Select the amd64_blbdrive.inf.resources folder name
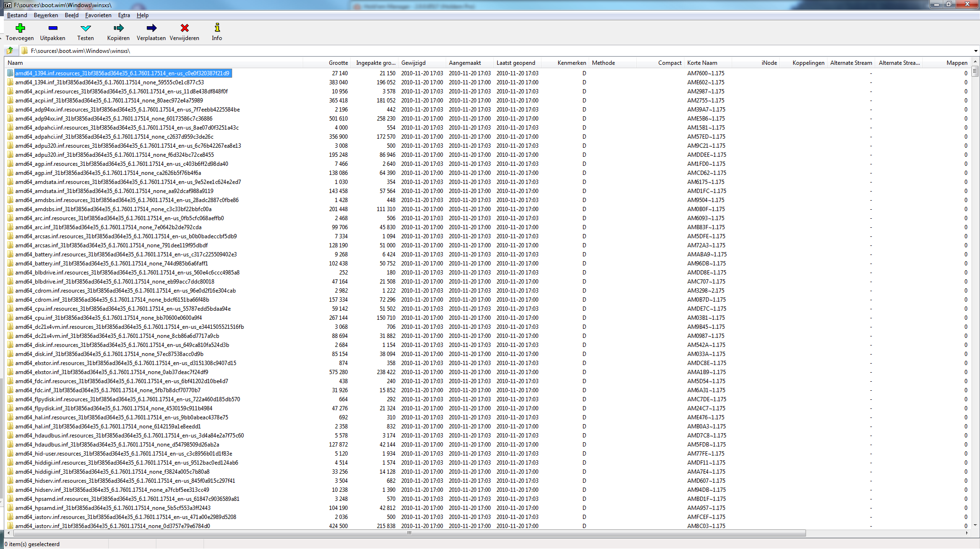This screenshot has width=980, height=549. [127, 273]
